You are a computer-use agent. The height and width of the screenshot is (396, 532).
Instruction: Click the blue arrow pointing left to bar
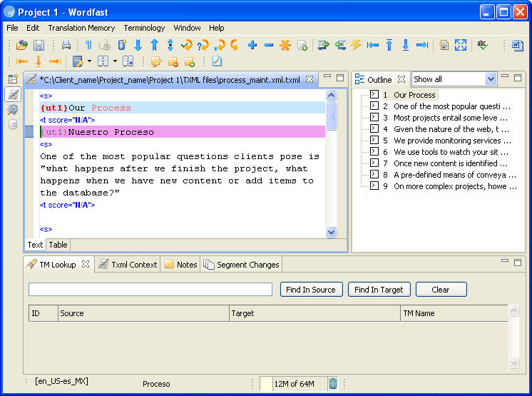tap(372, 45)
